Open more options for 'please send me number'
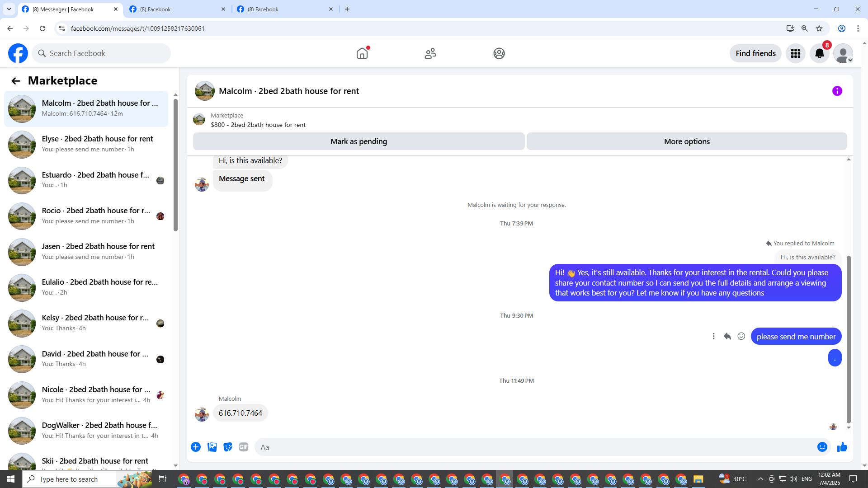This screenshot has height=488, width=868. (713, 336)
